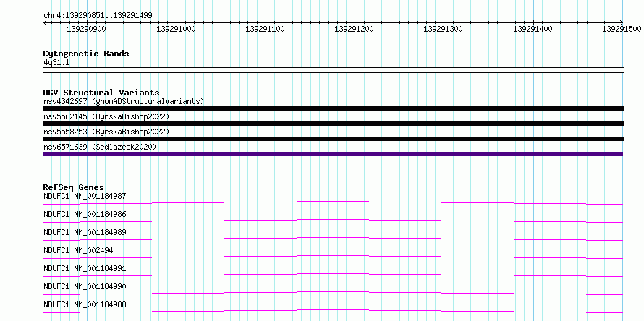Image resolution: width=644 pixels, height=321 pixels.
Task: Open variant nsv4342697 (gnomADStructuralVariants) label
Action: 124,101
